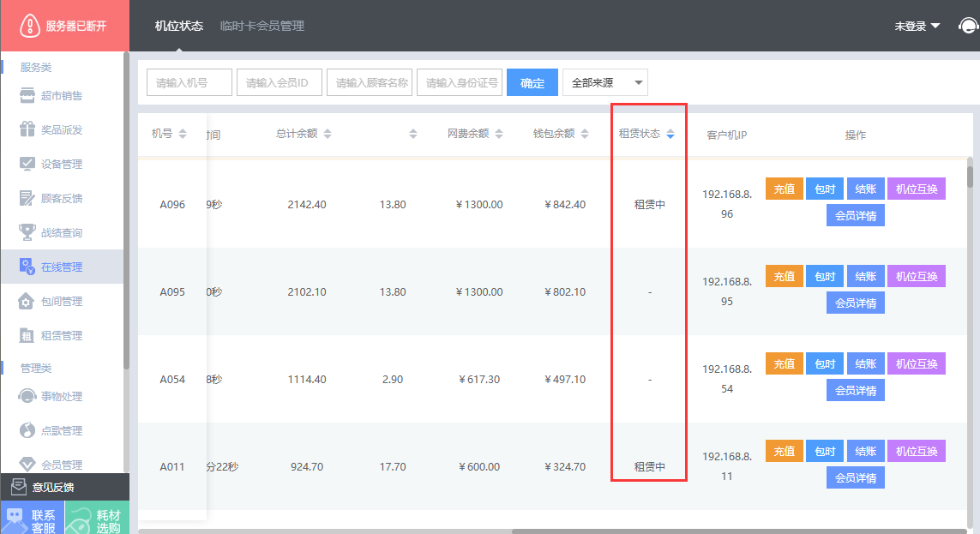Open 战绩查询 menu item
The height and width of the screenshot is (534, 980).
point(63,232)
